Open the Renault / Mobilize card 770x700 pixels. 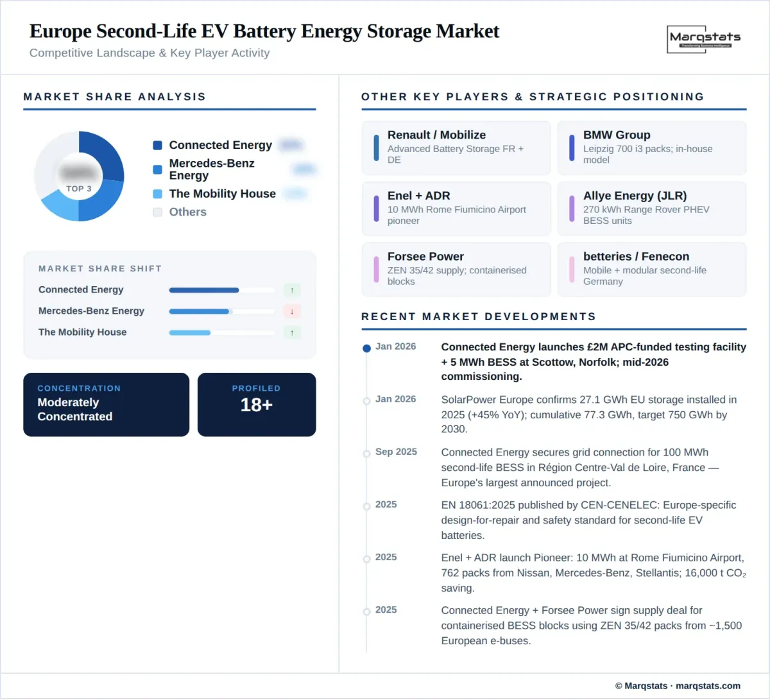pyautogui.click(x=456, y=148)
